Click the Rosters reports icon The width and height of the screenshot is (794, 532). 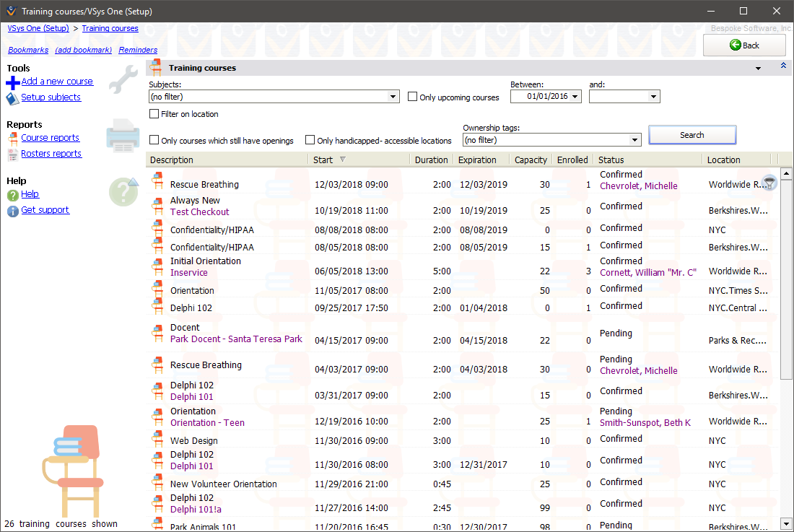pyautogui.click(x=12, y=154)
